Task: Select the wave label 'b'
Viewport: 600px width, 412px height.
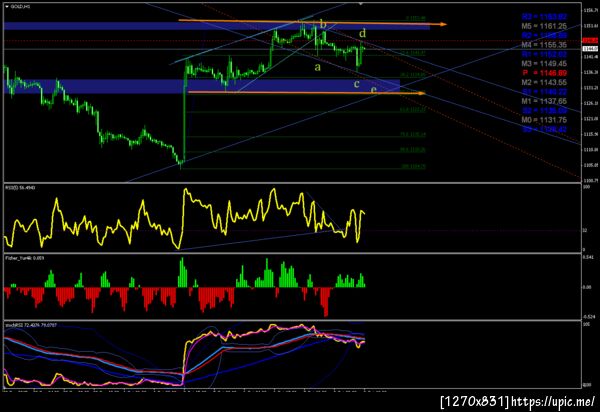Action: pos(323,24)
